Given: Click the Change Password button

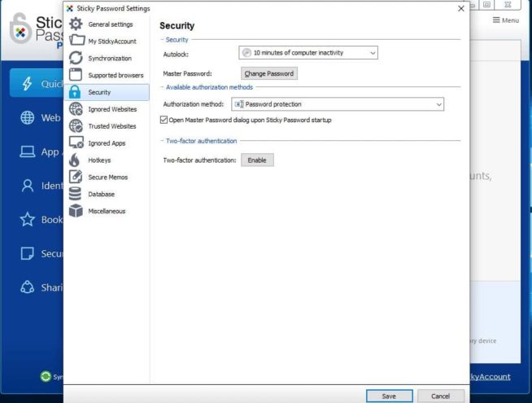Looking at the screenshot, I should click(x=269, y=73).
